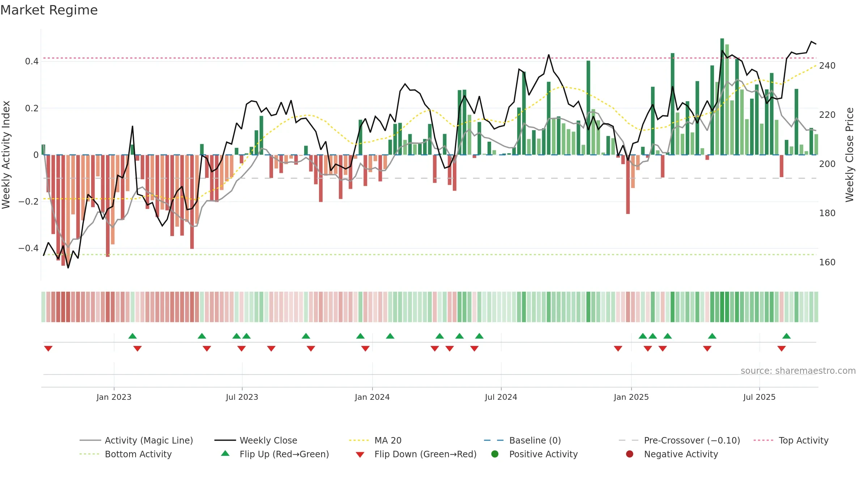Click the −0.2 activity axis tick label
The image size is (868, 488).
click(x=28, y=201)
